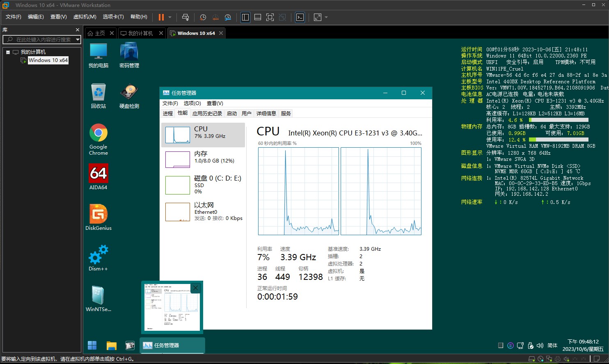Viewport: 609px width, 364px height.
Task: Open VMware 编辑(E) menu
Action: coord(36,17)
